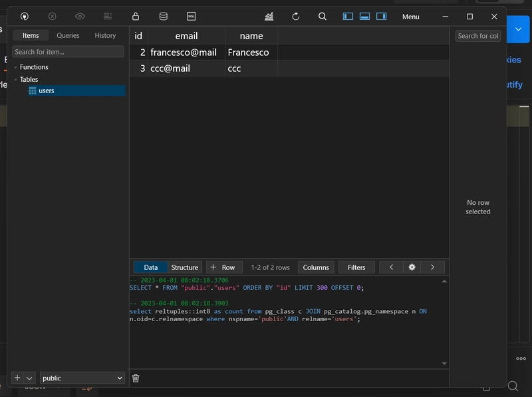Select the ccc@mail cell
532x397 pixels.
tap(186, 68)
